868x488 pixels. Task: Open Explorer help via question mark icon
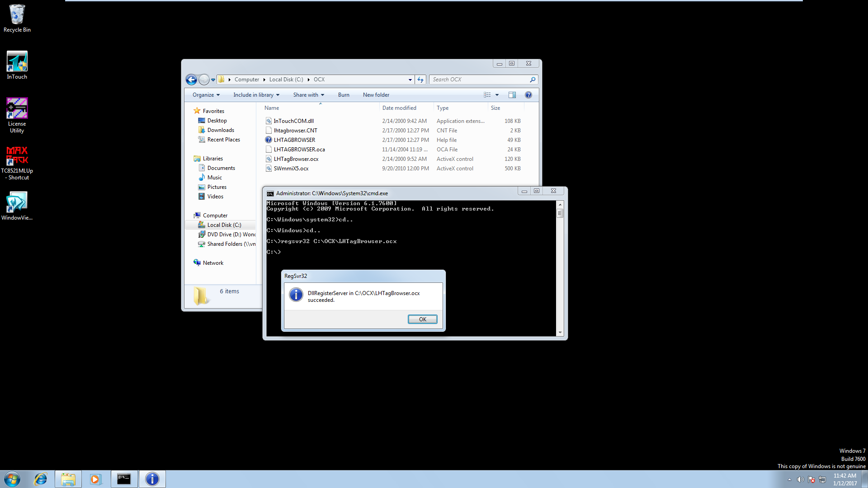(528, 95)
